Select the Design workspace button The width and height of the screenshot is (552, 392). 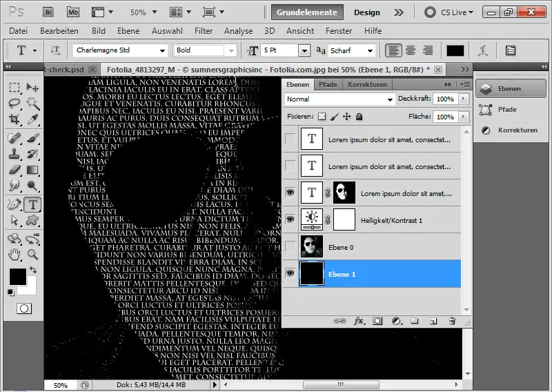point(367,12)
